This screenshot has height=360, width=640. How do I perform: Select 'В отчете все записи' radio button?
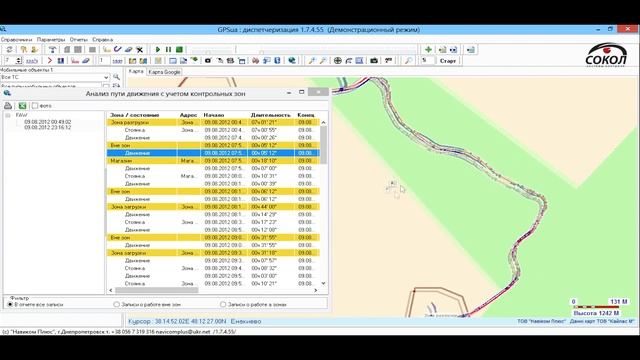point(10,304)
